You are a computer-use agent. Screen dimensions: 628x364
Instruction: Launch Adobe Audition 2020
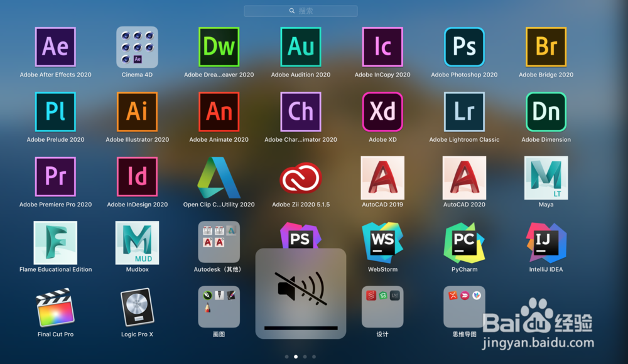[x=301, y=47]
